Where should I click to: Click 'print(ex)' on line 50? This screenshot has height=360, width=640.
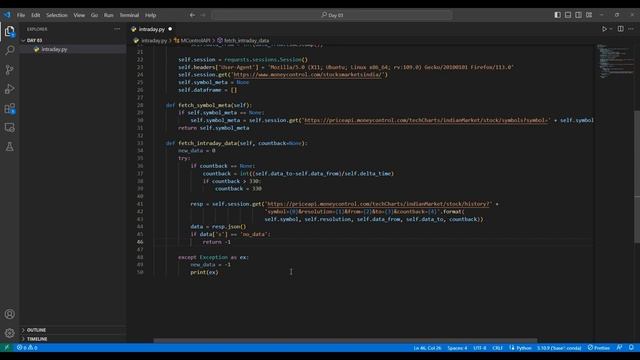[204, 272]
